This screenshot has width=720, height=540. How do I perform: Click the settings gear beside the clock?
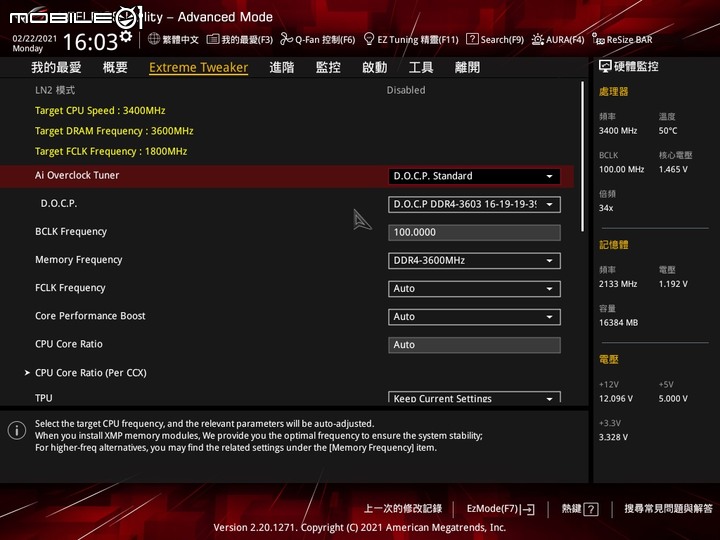(125, 36)
